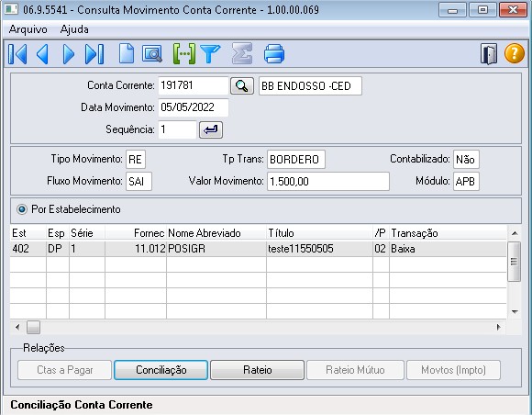Click the Contabilizado field Não
532x415 pixels.
coord(466,159)
